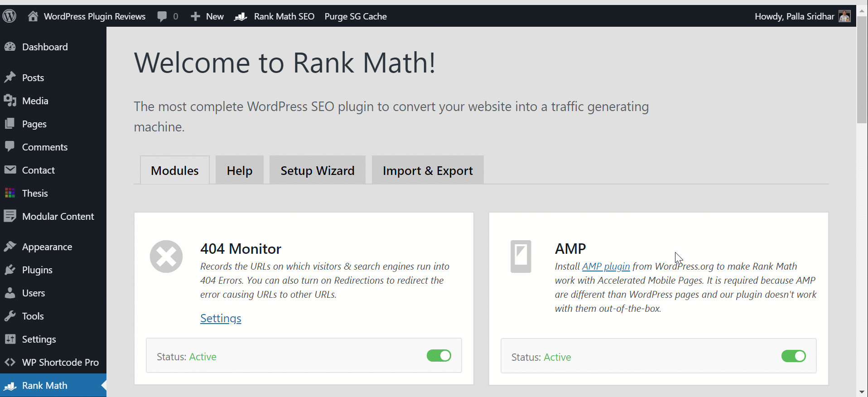This screenshot has height=397, width=868.
Task: Click the comments bubble icon in admin bar
Action: tap(162, 17)
